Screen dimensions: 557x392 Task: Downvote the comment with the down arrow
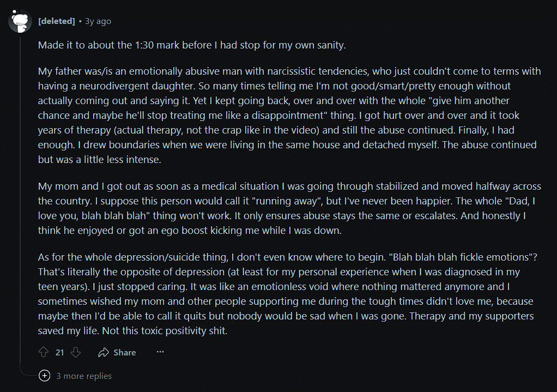(x=76, y=352)
